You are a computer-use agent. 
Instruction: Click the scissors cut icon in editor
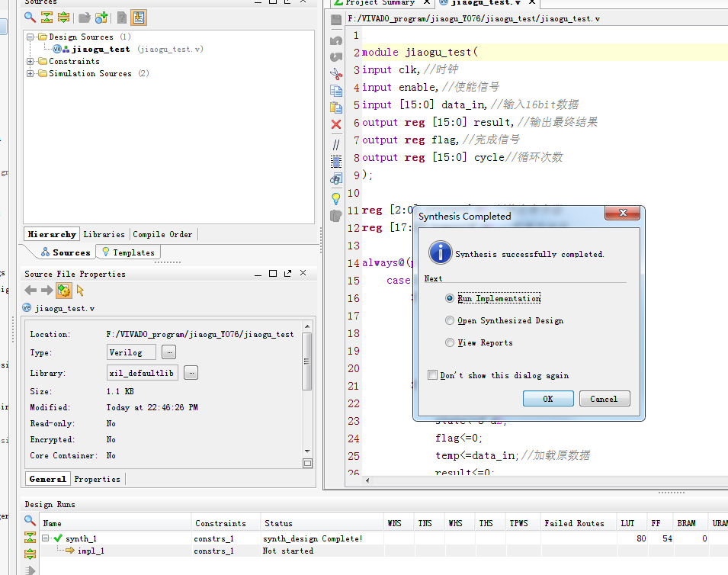tap(336, 74)
